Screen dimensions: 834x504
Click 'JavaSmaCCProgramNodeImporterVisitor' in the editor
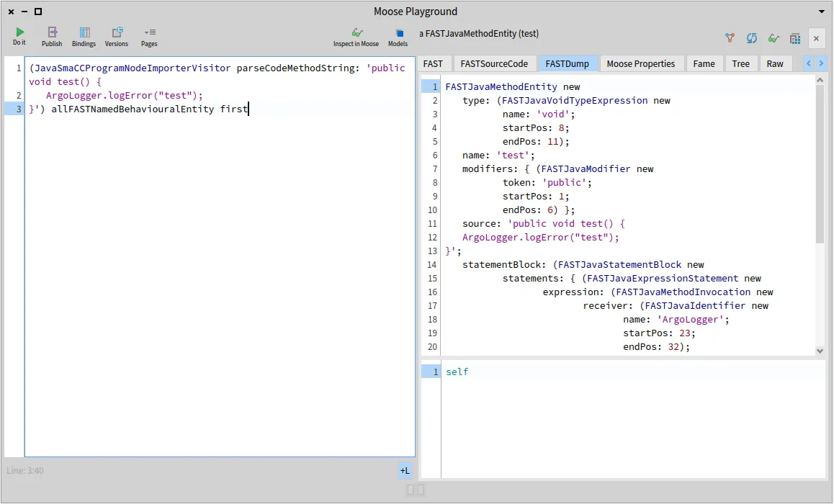click(133, 68)
